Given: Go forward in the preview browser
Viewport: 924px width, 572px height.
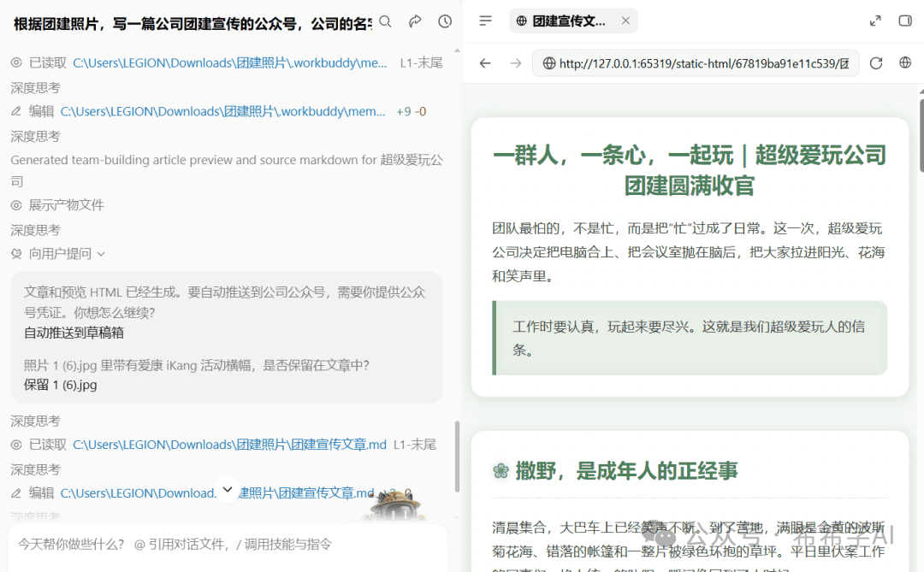Looking at the screenshot, I should [516, 63].
